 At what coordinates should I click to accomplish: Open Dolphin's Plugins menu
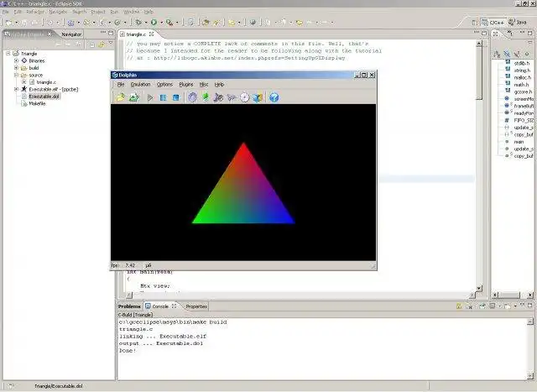[186, 84]
